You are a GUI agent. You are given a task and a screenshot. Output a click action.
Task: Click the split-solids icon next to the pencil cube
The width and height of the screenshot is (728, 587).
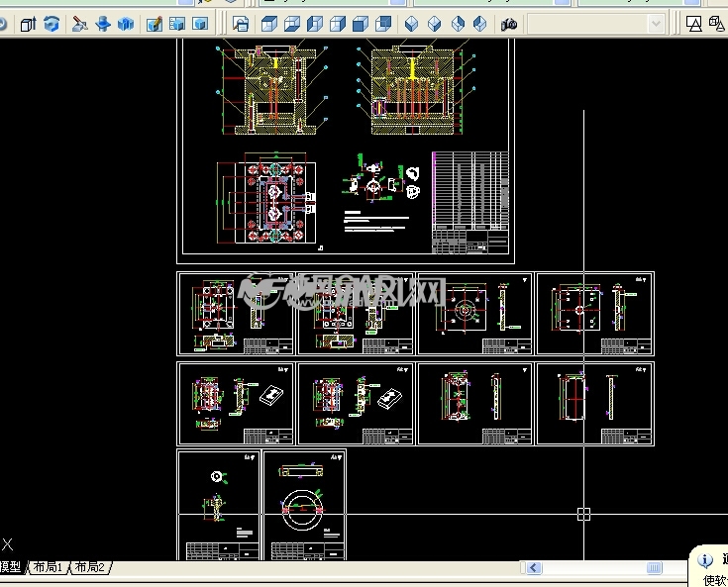tap(177, 24)
